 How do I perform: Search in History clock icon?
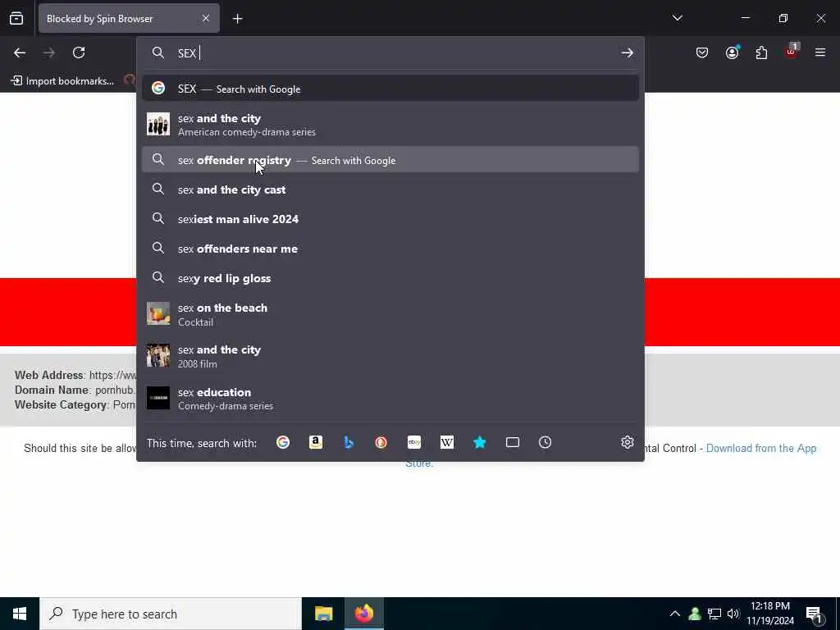pos(545,442)
